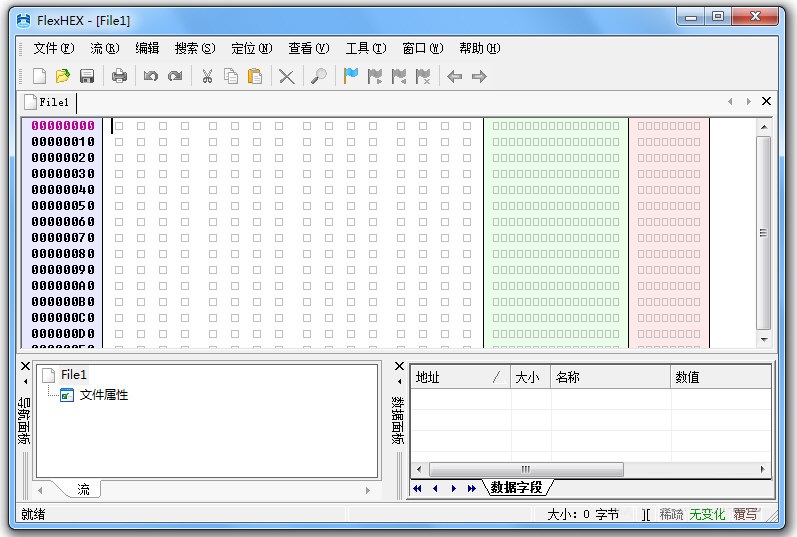Image resolution: width=797 pixels, height=537 pixels.
Task: Click data panel horizontal scrollbar thumb
Action: pyautogui.click(x=526, y=469)
